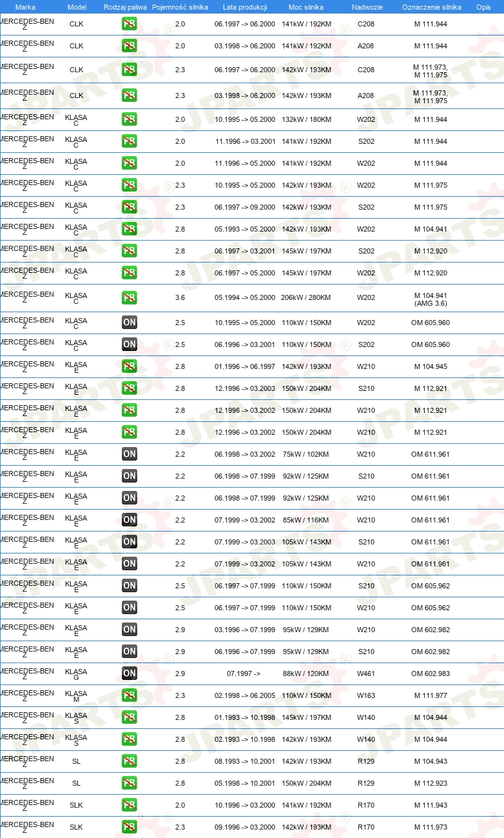This screenshot has height=838, width=504.
Task: Click the PB fuel icon in CLK C208 2.0 row
Action: 129,25
